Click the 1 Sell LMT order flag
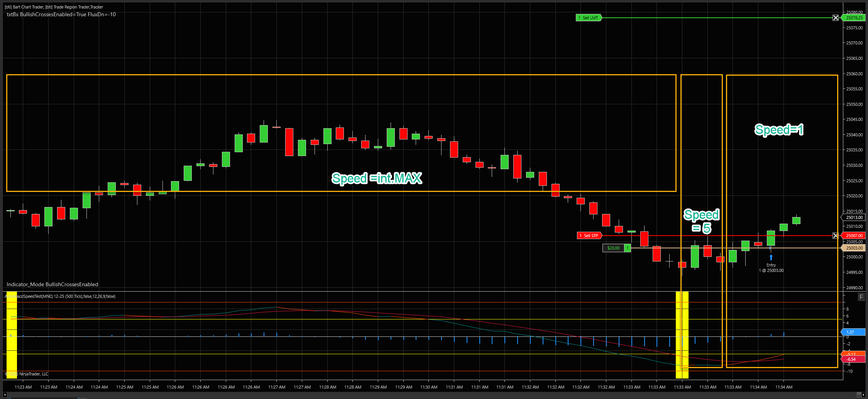Screen dimensions: 868x399 pos(589,18)
